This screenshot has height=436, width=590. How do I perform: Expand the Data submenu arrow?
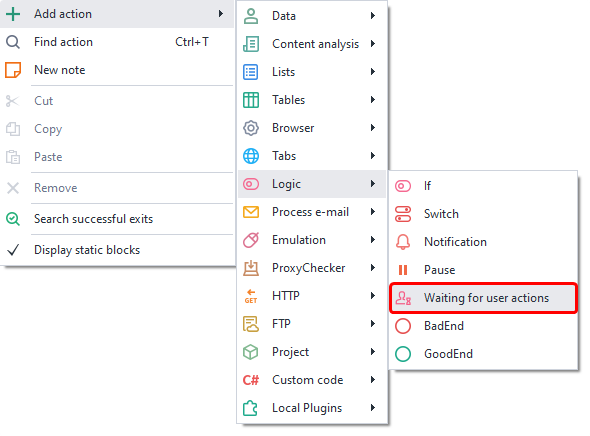click(373, 15)
